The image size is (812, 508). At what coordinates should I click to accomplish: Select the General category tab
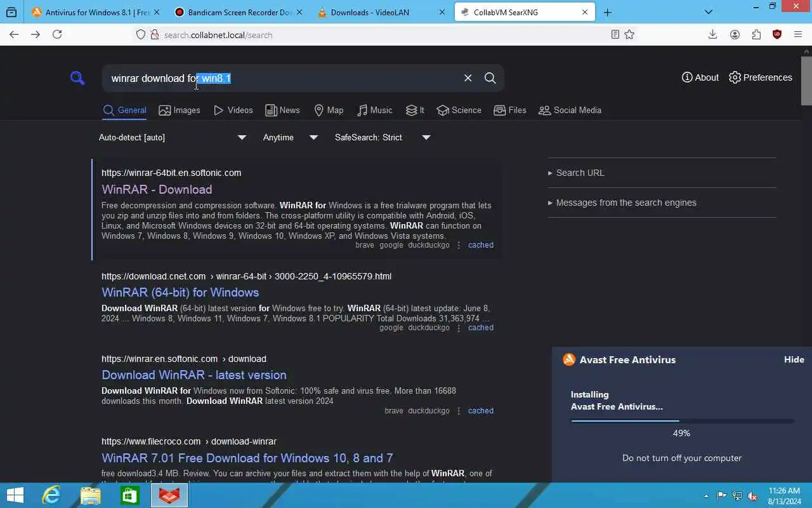125,110
